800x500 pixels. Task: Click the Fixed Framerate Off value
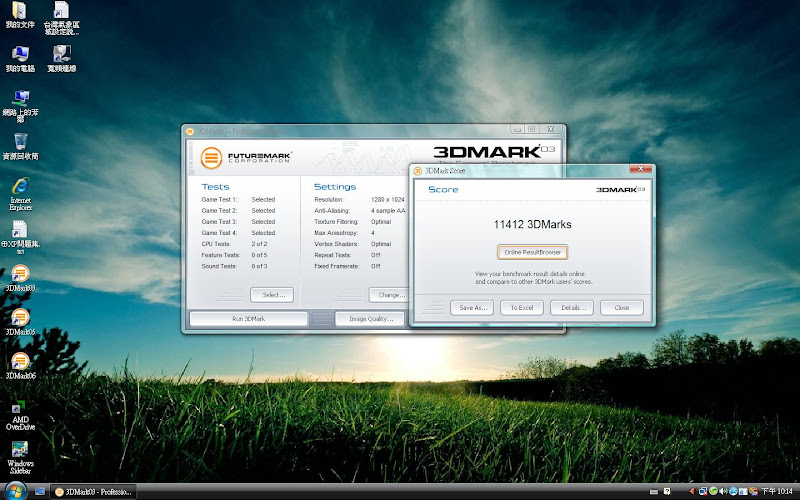click(376, 266)
